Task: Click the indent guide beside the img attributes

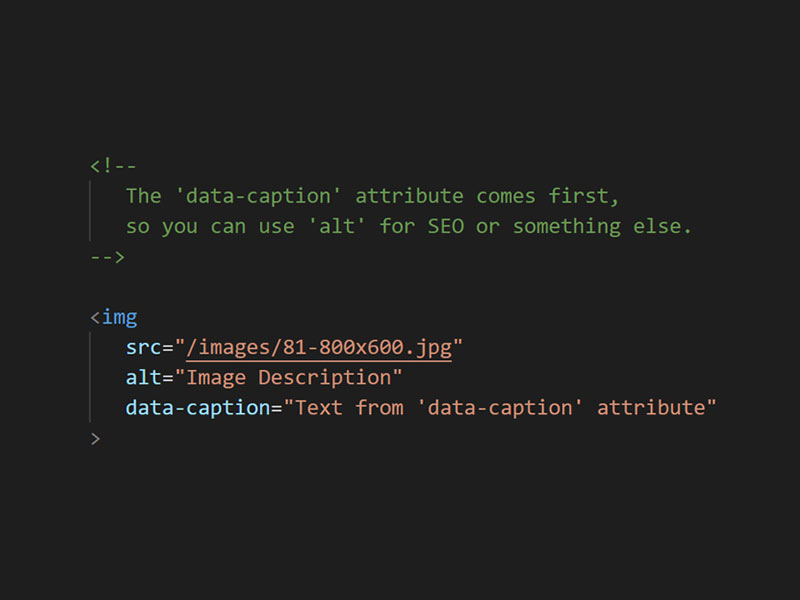Action: [90, 378]
